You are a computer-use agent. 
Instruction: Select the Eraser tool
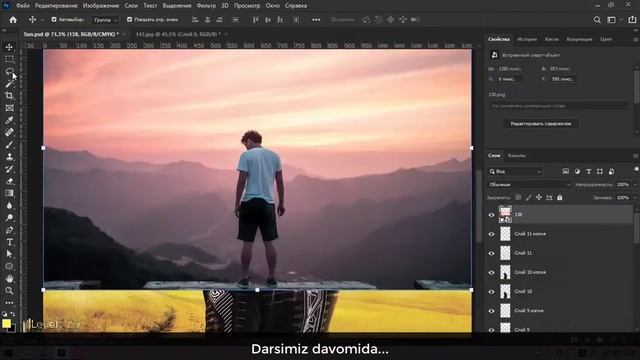(x=9, y=181)
